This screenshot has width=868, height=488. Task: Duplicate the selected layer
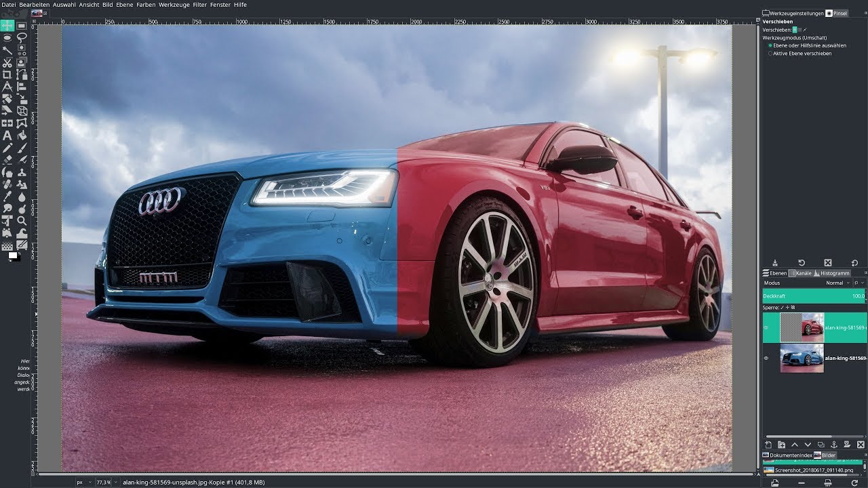pyautogui.click(x=821, y=445)
